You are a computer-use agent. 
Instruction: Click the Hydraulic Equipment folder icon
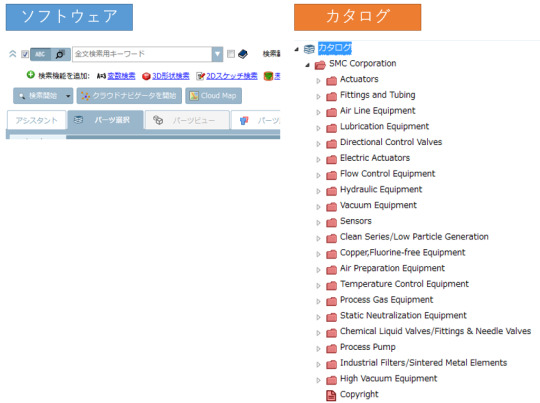pos(331,191)
